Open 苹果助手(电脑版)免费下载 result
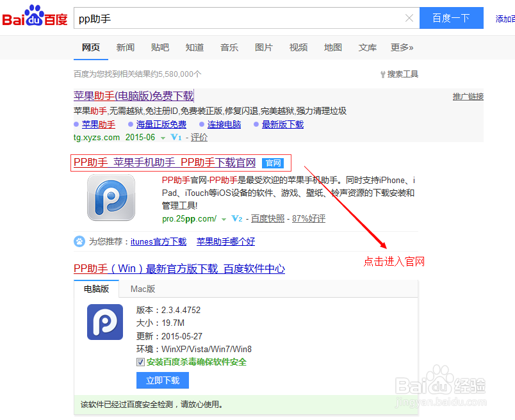Viewport: 515px width, 420px height. [x=134, y=96]
